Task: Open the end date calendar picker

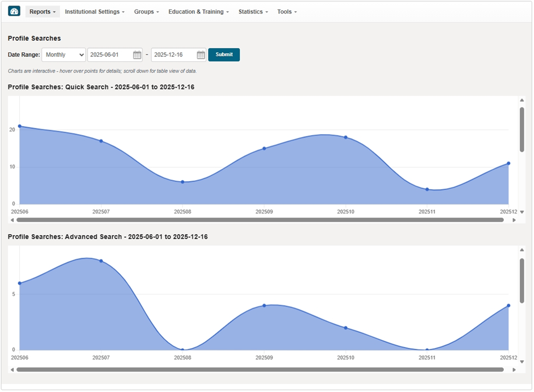Action: pyautogui.click(x=201, y=55)
